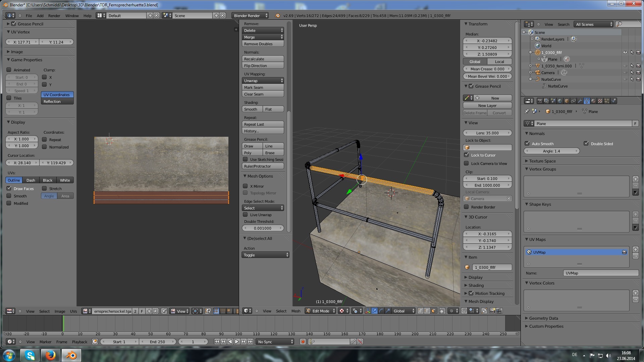Select face select mode cube icon
Image resolution: width=644 pixels, height=362 pixels.
(x=434, y=311)
